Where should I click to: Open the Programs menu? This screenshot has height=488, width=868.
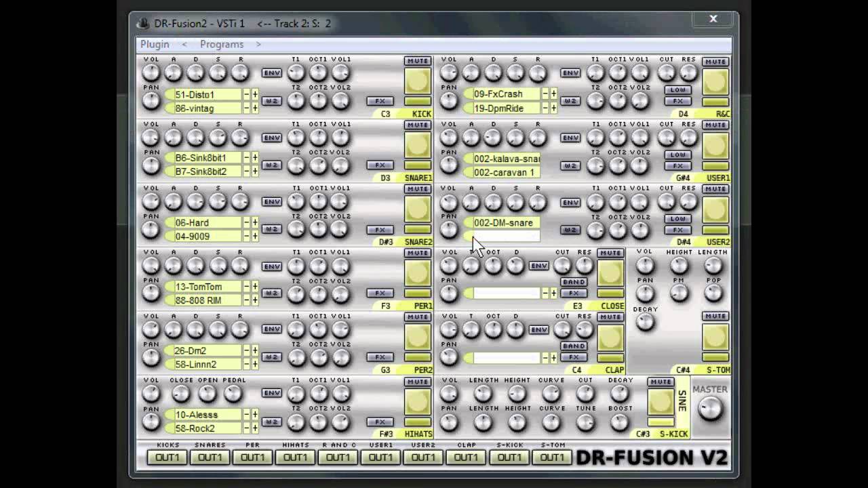(222, 44)
